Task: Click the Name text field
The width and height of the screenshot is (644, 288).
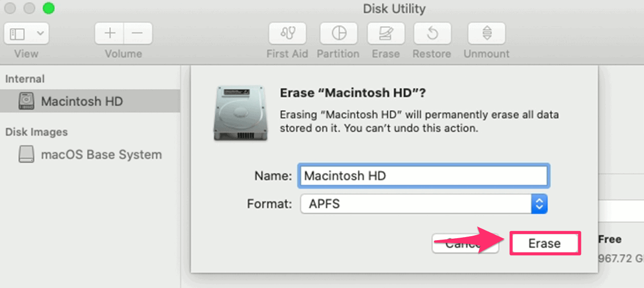Action: click(423, 176)
